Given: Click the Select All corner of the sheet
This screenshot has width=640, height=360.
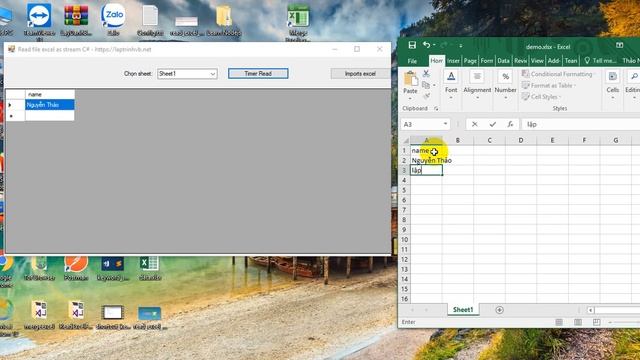Looking at the screenshot, I should tap(406, 140).
